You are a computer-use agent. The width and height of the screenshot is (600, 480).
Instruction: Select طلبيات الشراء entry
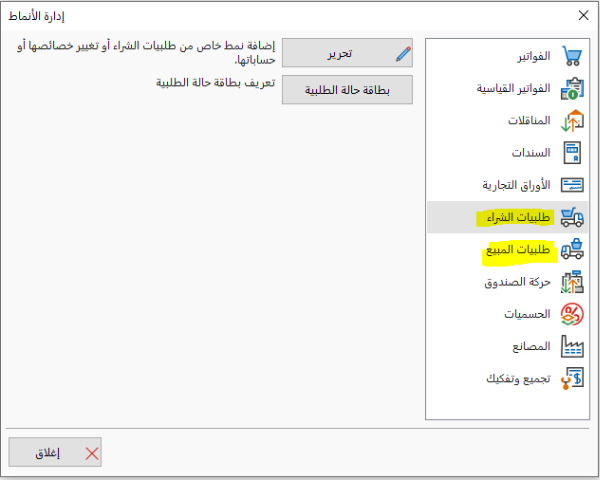(x=507, y=217)
